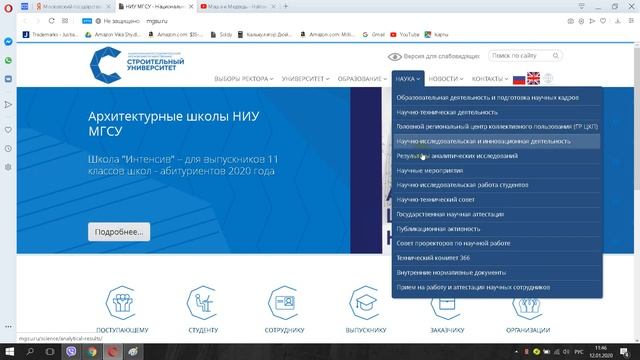Screen dimensions: 640x360
Task: Open WhatsApp in the Opera sidebar
Action: (x=8, y=60)
